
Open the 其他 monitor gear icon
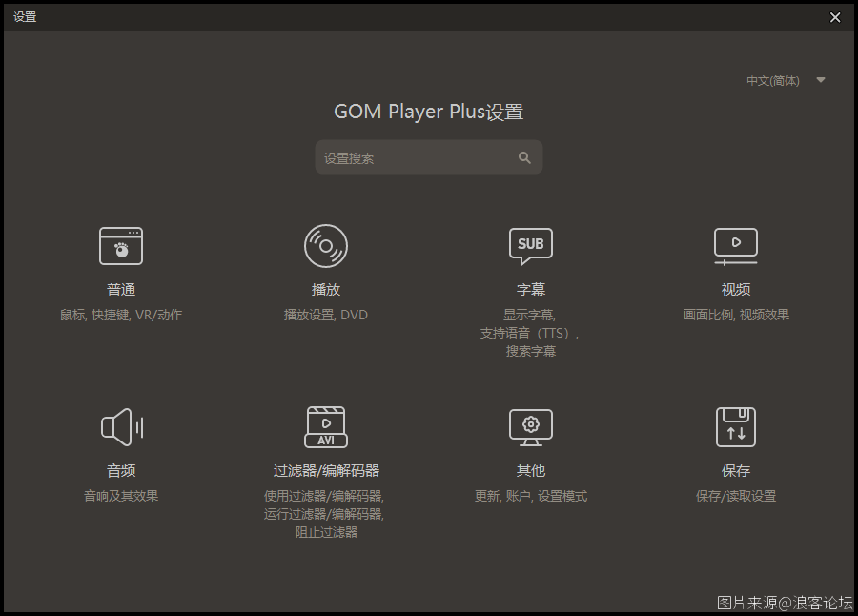[531, 427]
